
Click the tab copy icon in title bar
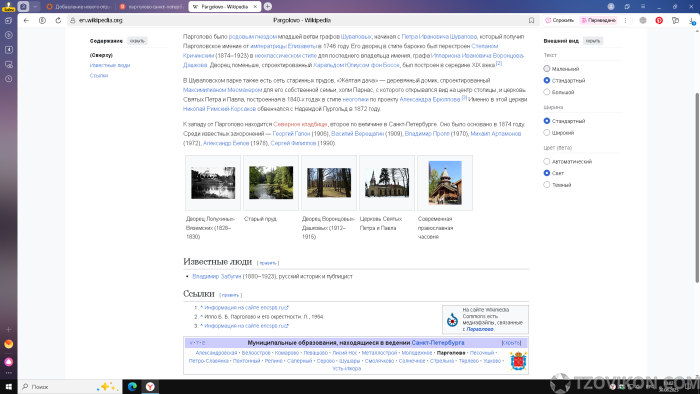[x=627, y=6]
